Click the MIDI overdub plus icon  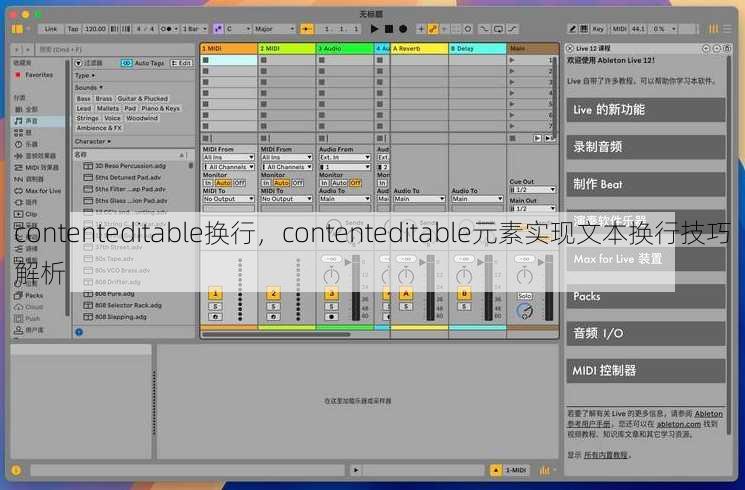tap(420, 29)
